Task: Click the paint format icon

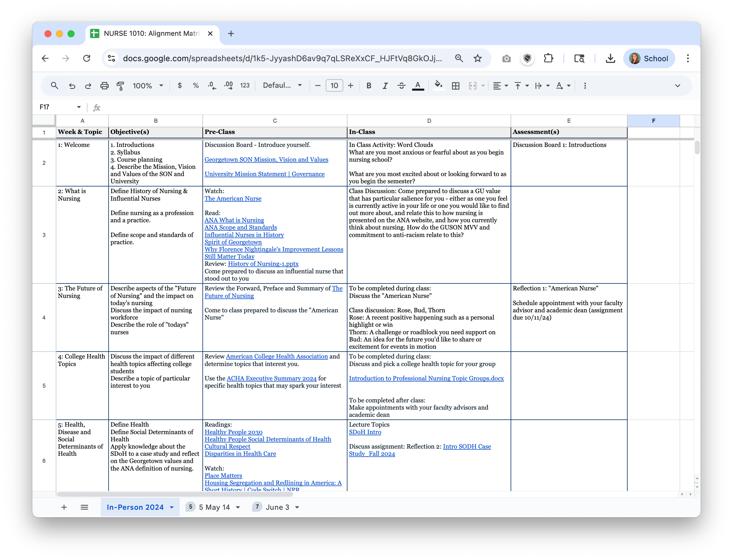Action: pyautogui.click(x=120, y=86)
